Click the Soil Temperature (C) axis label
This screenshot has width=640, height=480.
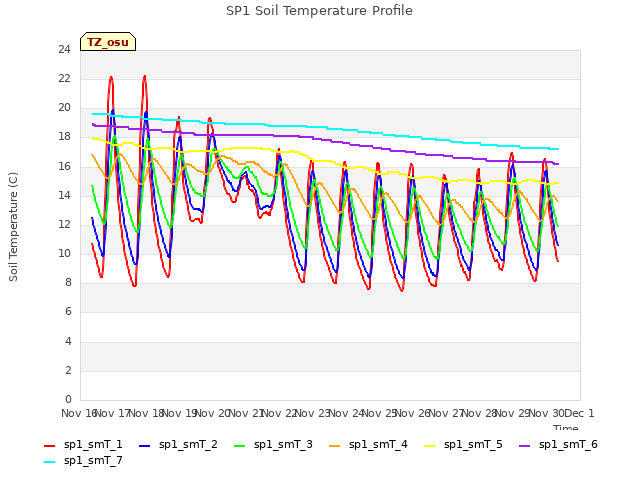(x=13, y=227)
